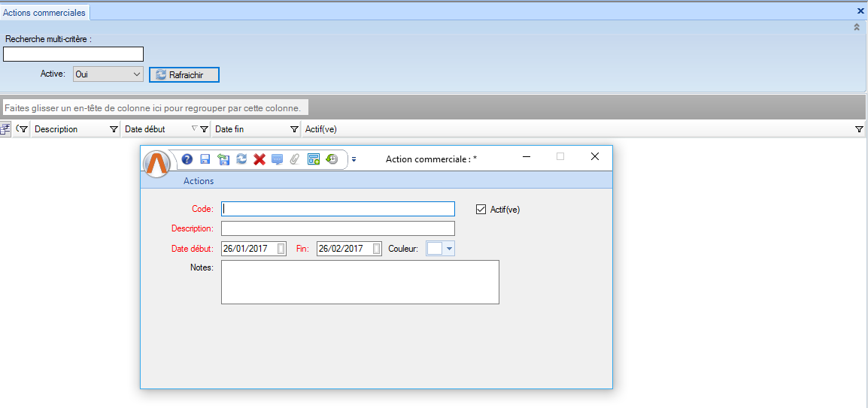This screenshot has width=868, height=408.
Task: Open the orange application logo menu
Action: [157, 163]
